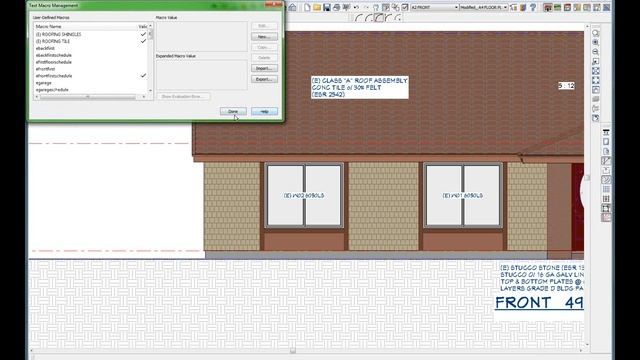The image size is (640, 360).
Task: Select the efirstfloorschedule macro row
Action: tap(91, 62)
